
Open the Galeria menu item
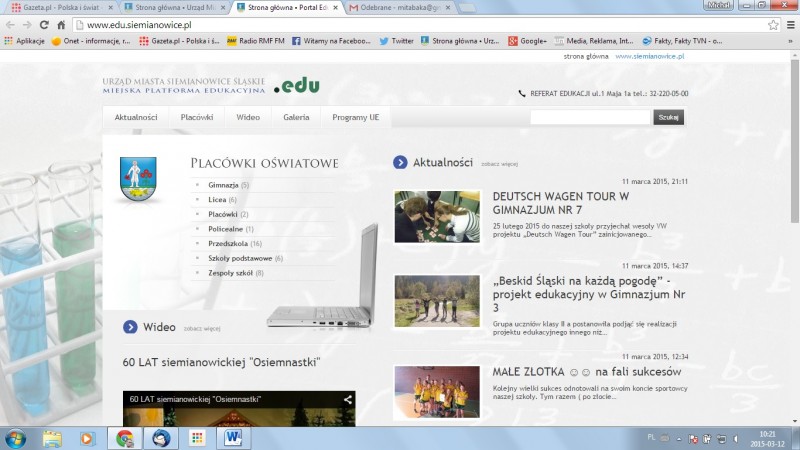pos(296,117)
